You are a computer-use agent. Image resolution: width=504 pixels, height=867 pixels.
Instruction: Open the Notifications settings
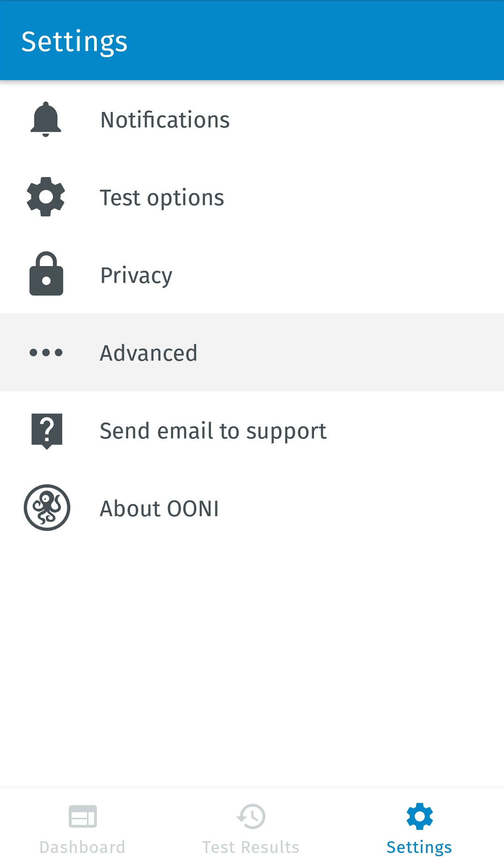tap(165, 120)
